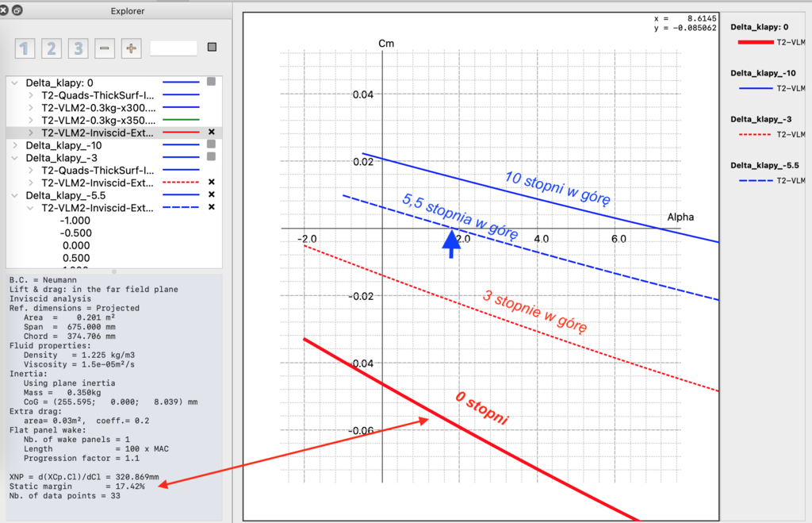Select the -0.500 operating point entry
Viewport: 812px width, 523px height.
[76, 233]
